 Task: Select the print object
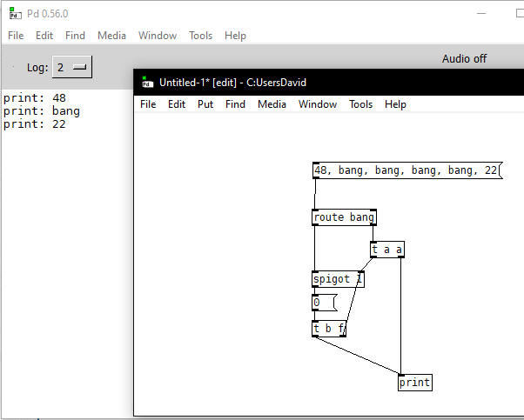coord(414,383)
